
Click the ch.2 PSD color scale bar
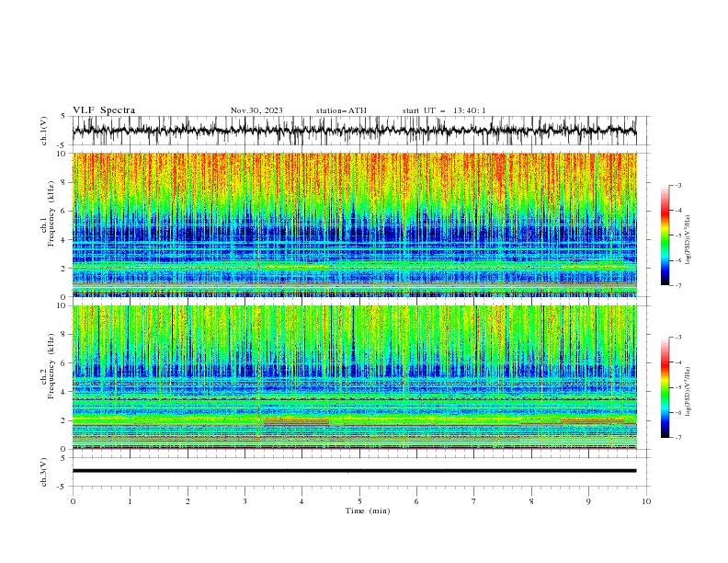click(665, 387)
